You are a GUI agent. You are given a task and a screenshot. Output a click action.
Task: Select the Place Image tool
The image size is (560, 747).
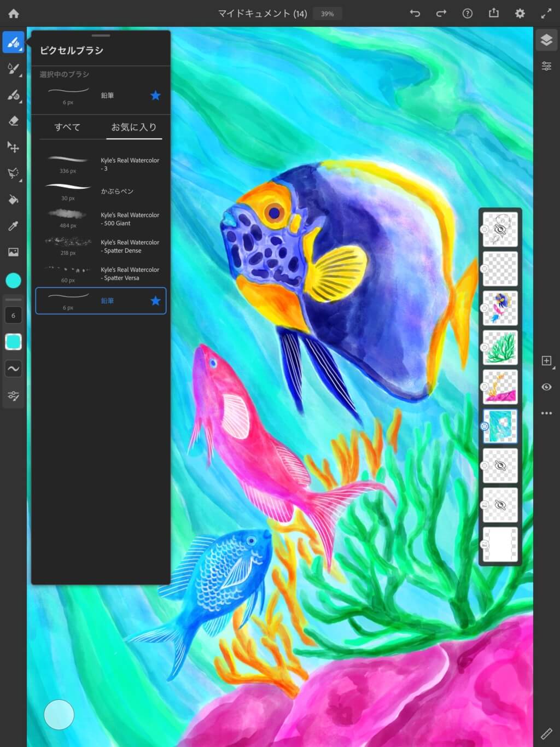tap(14, 252)
